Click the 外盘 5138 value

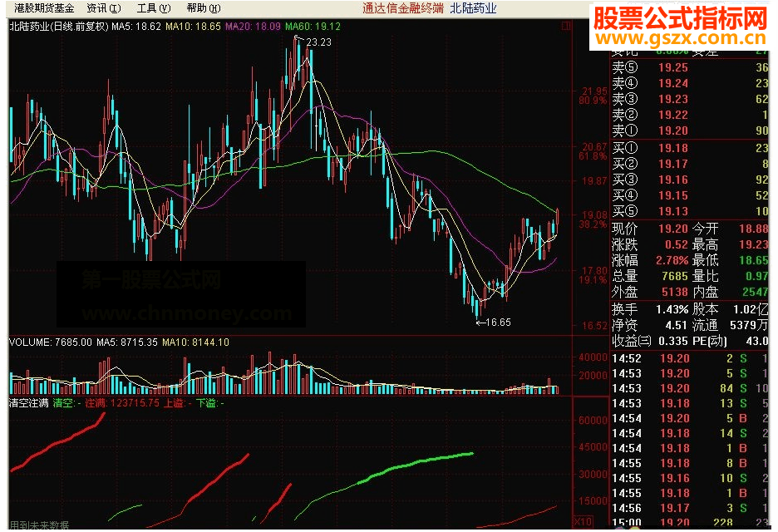tap(675, 293)
